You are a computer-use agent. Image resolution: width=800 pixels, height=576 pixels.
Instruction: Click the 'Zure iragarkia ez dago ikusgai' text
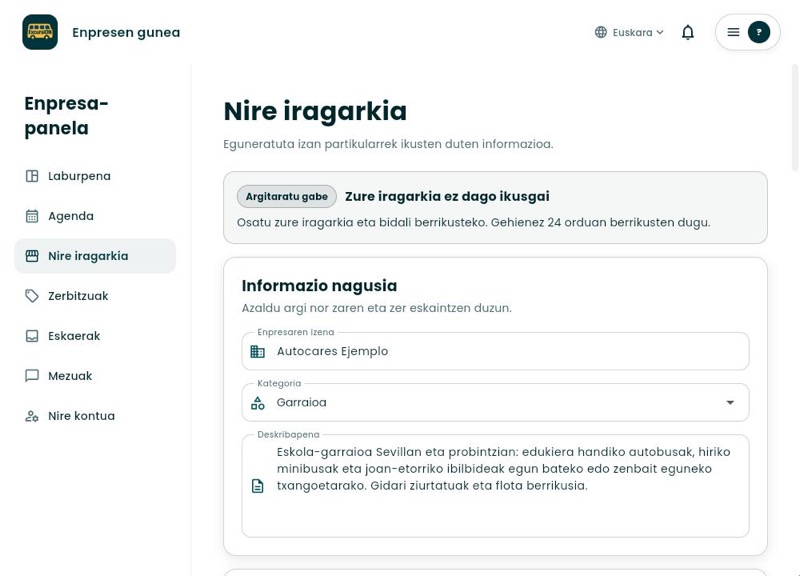tap(447, 196)
